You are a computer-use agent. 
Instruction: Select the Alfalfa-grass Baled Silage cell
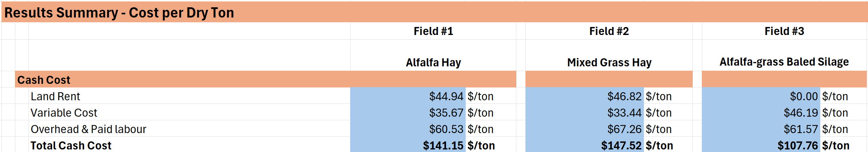pos(784,62)
